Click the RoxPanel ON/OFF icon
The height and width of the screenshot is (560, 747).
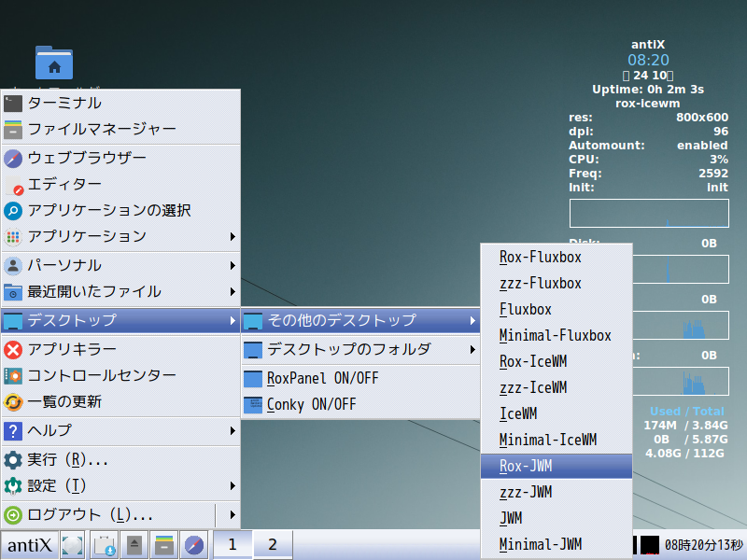point(253,379)
